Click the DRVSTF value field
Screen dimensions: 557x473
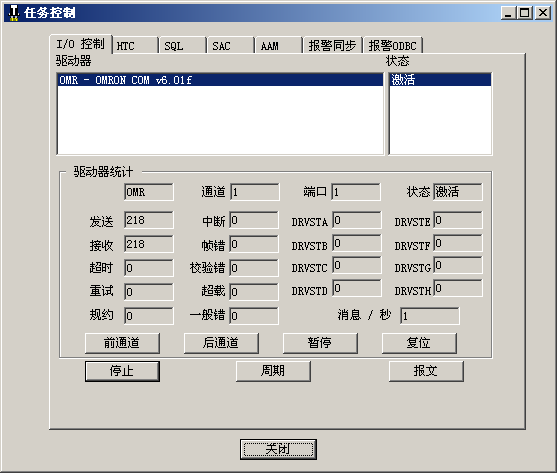[458, 243]
